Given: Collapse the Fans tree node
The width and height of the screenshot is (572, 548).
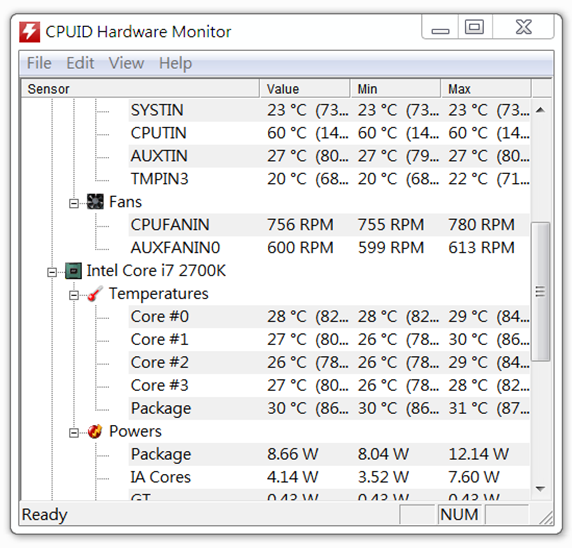Looking at the screenshot, I should 74,203.
